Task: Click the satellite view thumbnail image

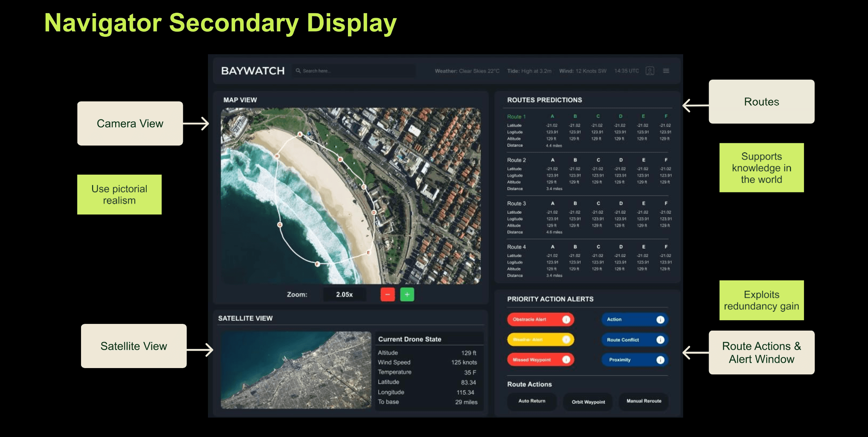Action: pos(296,370)
